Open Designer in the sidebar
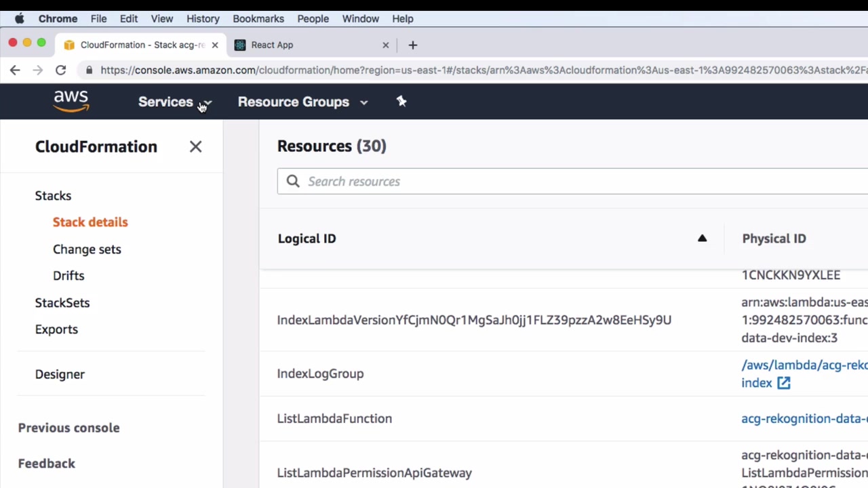Image resolution: width=868 pixels, height=488 pixels. click(60, 374)
